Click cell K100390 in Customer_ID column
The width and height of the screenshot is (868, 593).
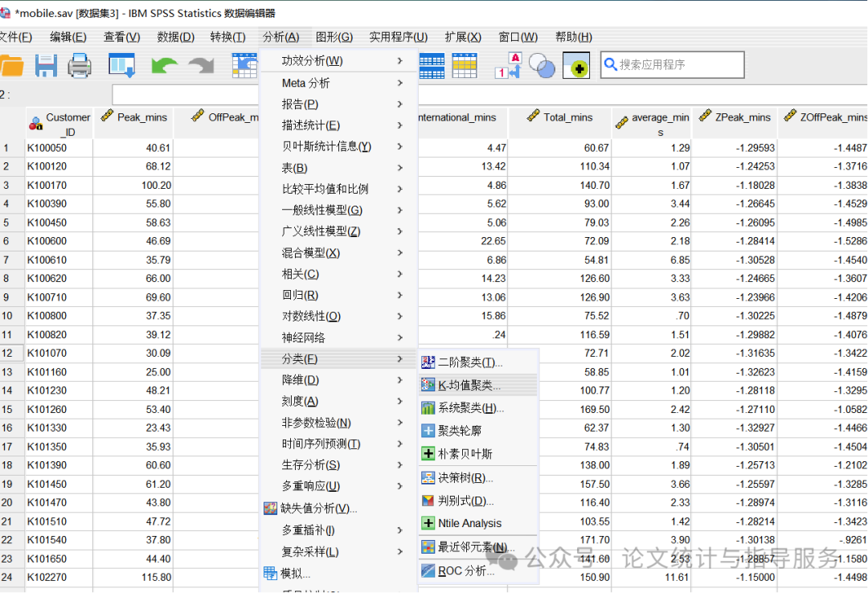pyautogui.click(x=59, y=204)
